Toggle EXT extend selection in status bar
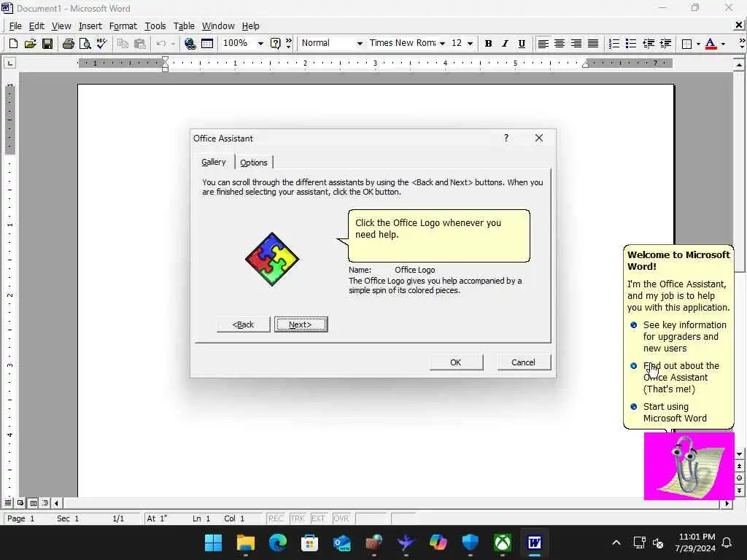Screen dimensions: 747x560 pos(318,518)
